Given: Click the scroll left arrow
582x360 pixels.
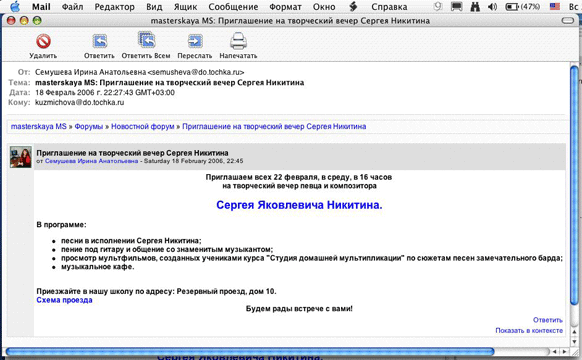Looking at the screenshot, I should (555, 351).
